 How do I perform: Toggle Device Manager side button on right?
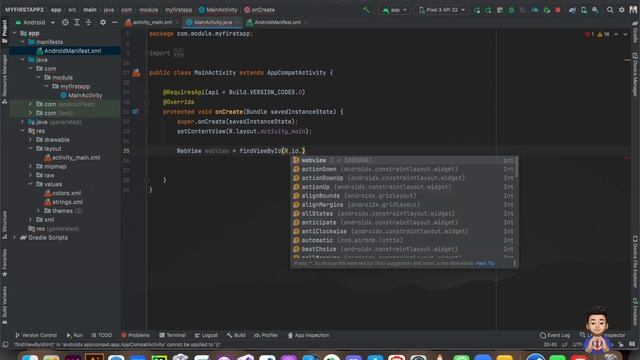(635, 75)
